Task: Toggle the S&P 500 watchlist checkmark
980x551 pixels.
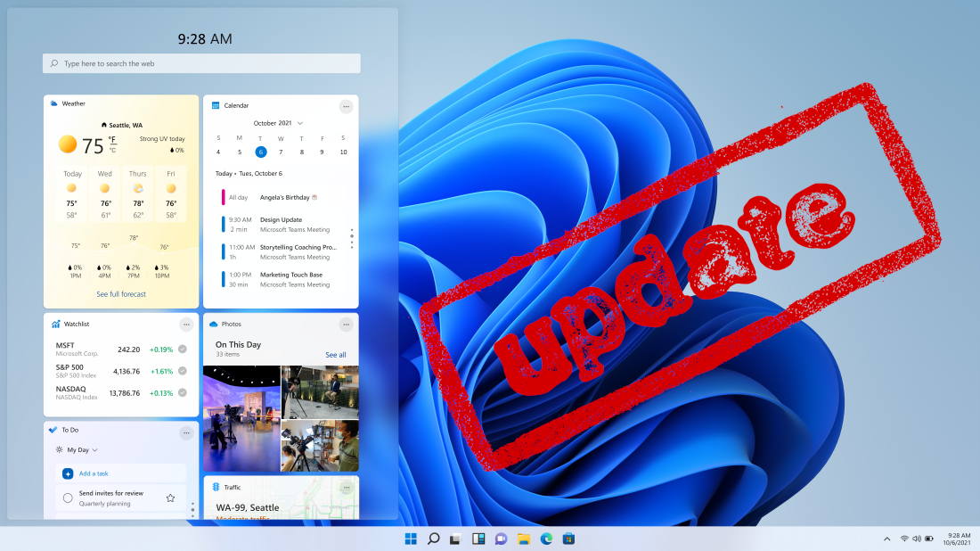Action: [x=183, y=371]
